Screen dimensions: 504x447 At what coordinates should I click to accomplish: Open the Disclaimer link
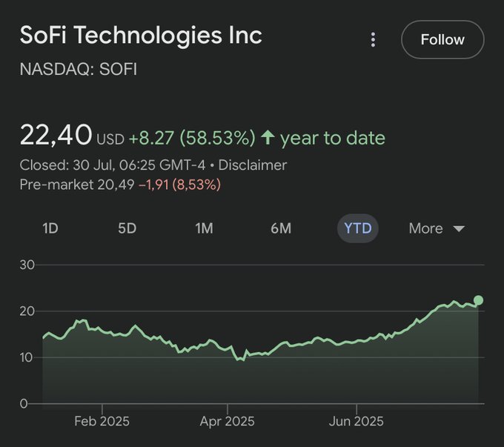point(252,165)
